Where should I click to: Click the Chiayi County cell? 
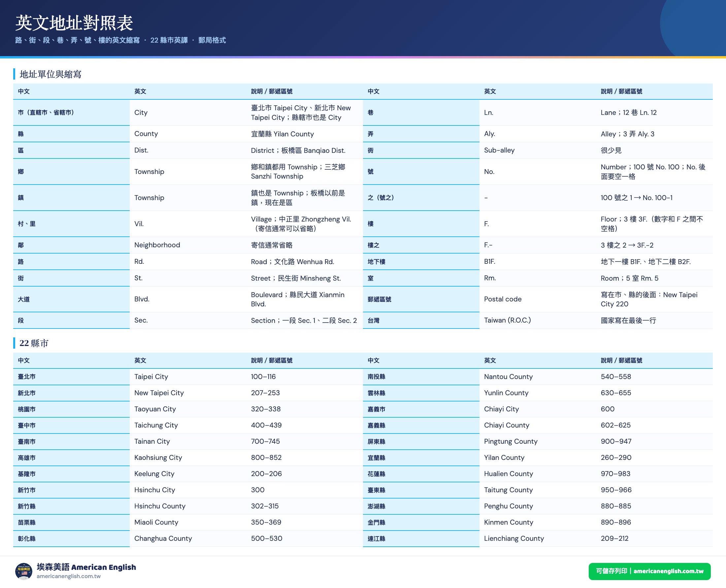(x=538, y=426)
